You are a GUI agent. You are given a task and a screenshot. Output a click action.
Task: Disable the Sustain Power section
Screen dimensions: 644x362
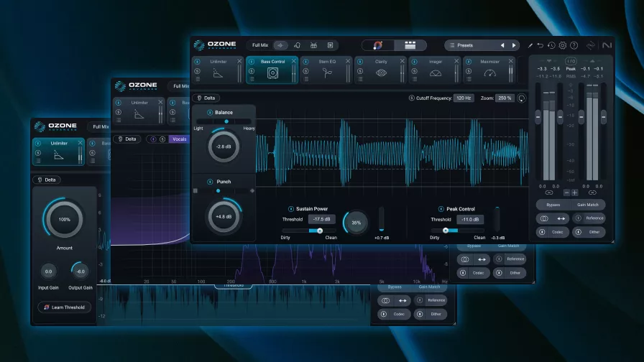click(291, 209)
